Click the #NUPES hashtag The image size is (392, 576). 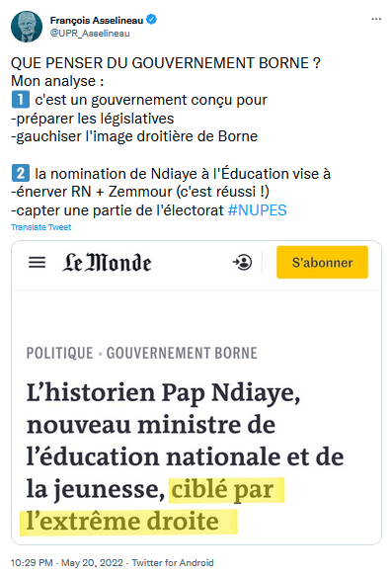tap(258, 210)
